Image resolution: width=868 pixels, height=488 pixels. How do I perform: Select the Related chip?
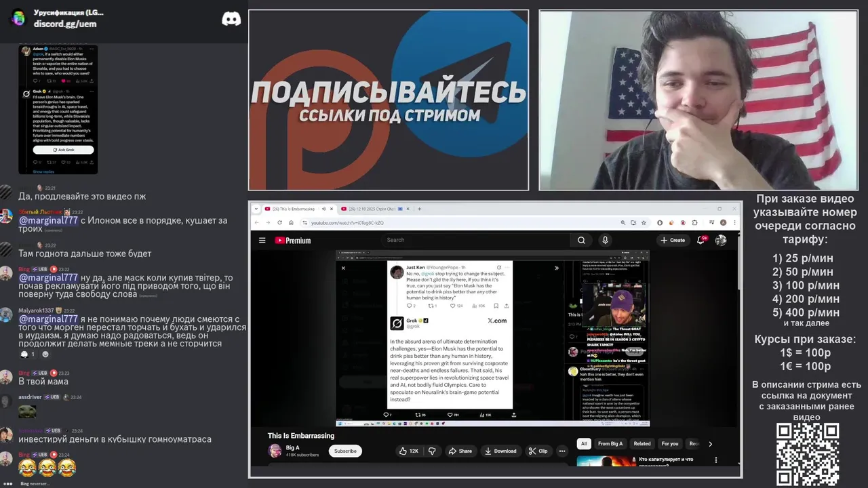642,444
